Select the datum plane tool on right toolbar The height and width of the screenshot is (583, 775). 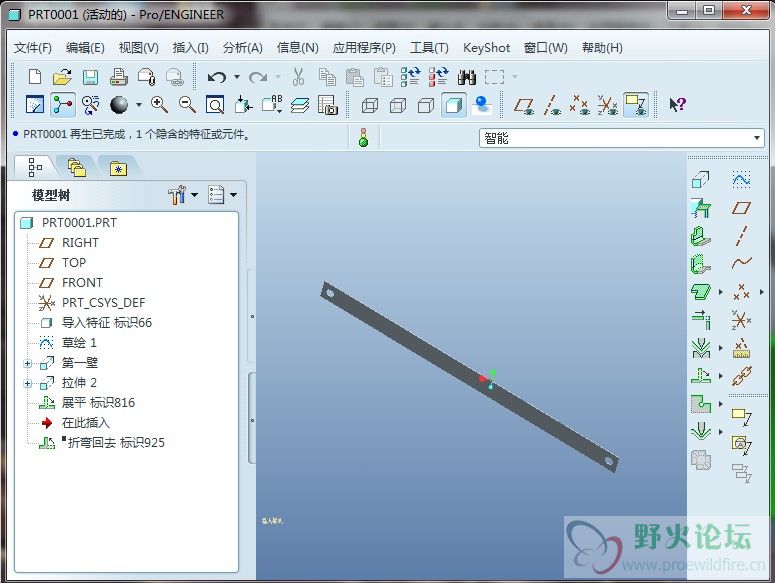[741, 208]
